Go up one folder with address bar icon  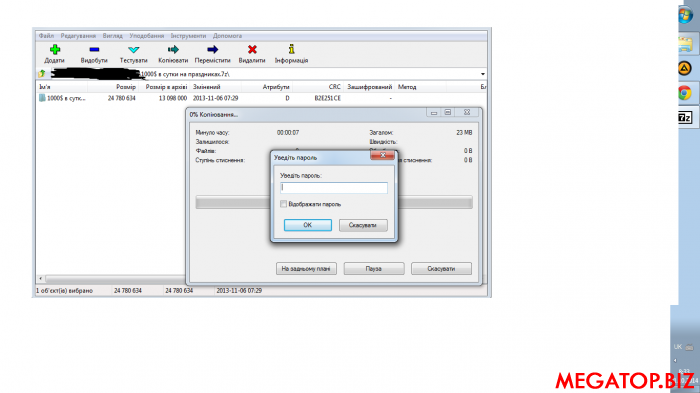point(42,74)
